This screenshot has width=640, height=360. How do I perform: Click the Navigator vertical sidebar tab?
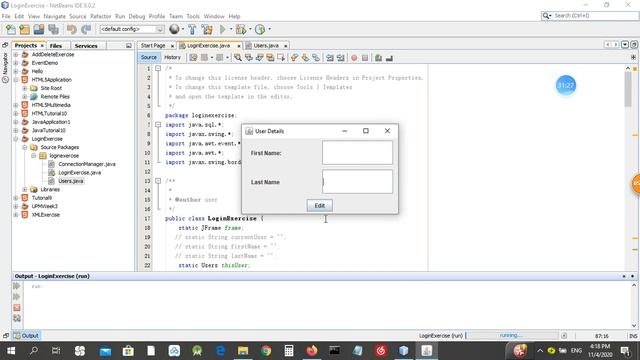(x=5, y=68)
